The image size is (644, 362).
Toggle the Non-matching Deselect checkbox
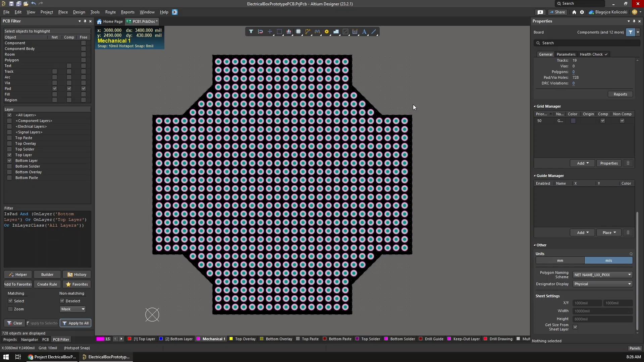[62, 301]
